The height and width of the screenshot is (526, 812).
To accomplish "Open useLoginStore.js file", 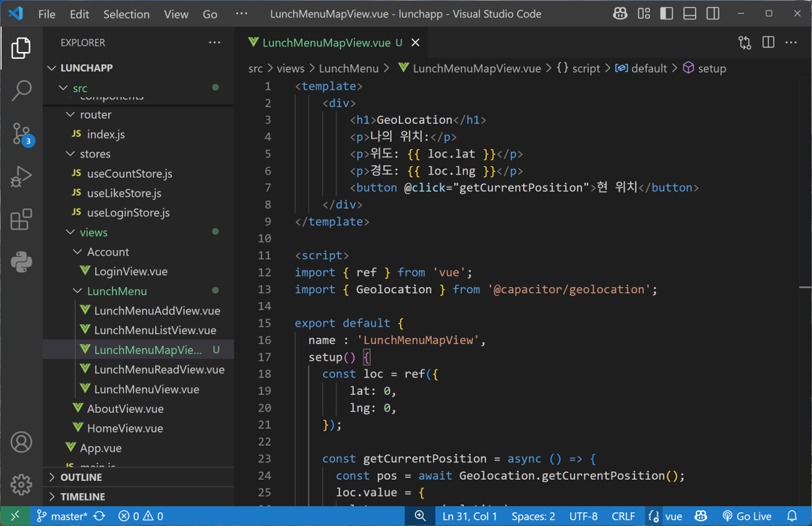I will 138,213.
